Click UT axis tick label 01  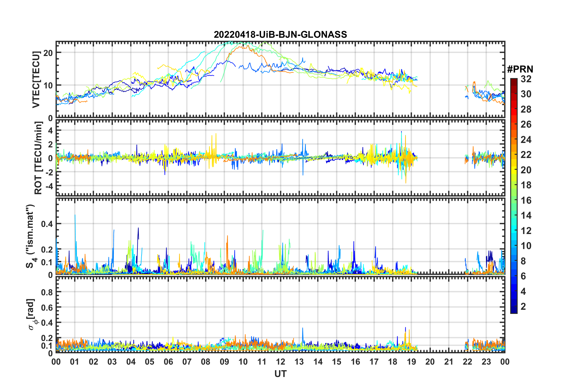(x=75, y=362)
